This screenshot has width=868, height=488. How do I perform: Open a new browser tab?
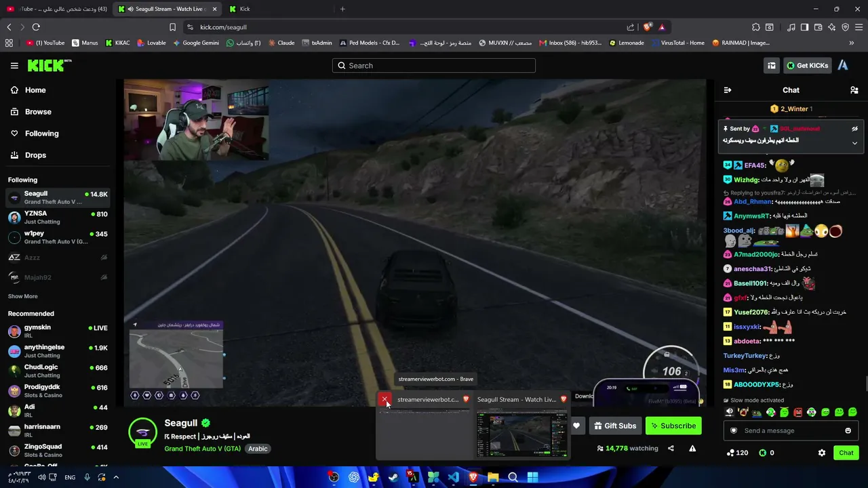tap(342, 9)
